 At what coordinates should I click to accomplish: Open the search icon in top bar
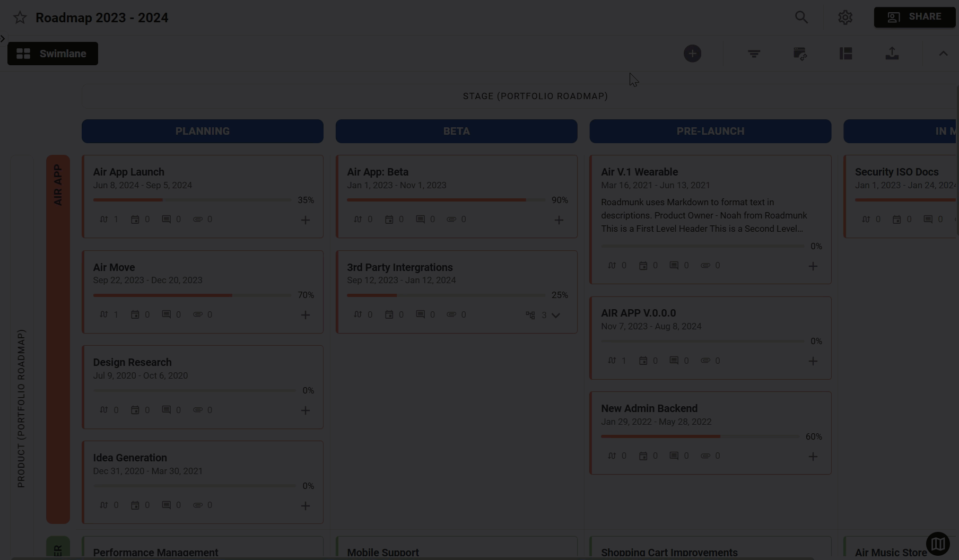pyautogui.click(x=801, y=17)
